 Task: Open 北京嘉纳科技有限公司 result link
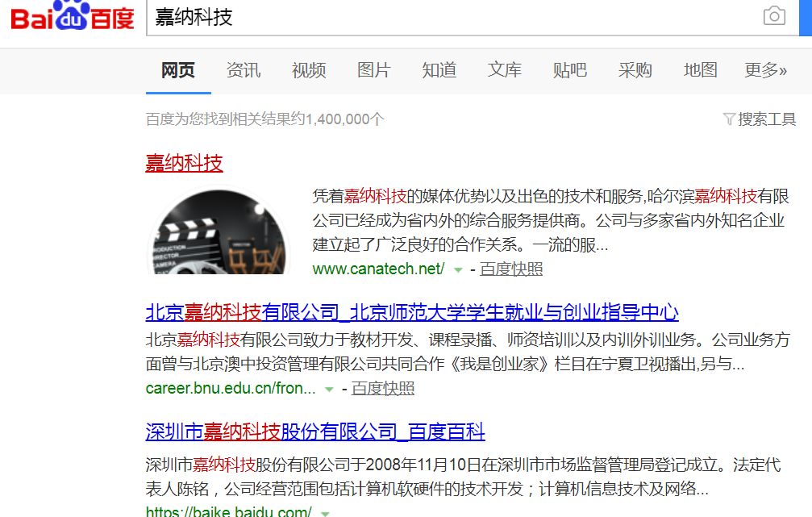tap(412, 312)
